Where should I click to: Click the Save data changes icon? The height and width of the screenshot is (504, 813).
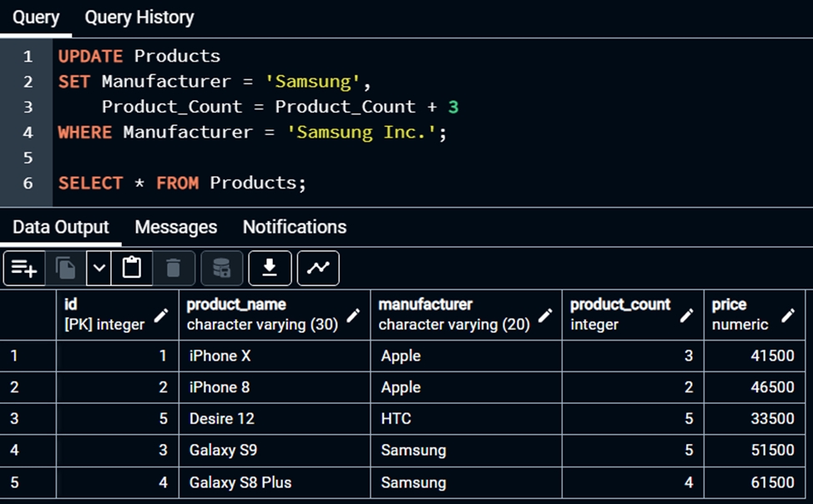(x=221, y=268)
